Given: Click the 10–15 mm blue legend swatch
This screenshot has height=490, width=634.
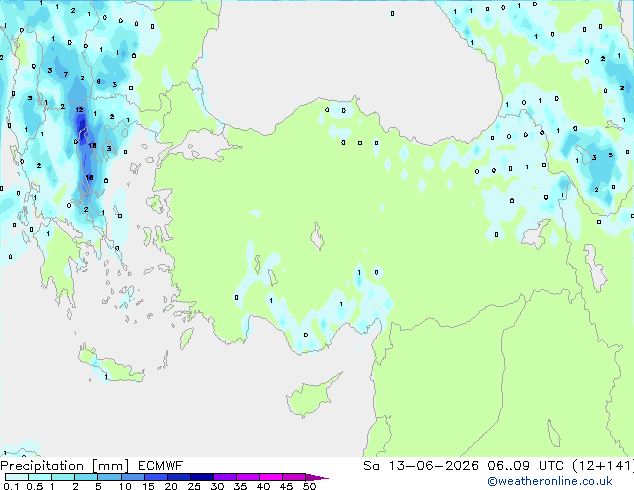Looking at the screenshot, I should 133,477.
